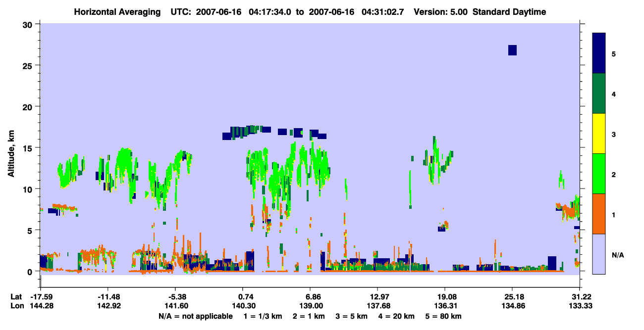The width and height of the screenshot is (644, 330).
Task: Click the 25 km altitude tick label
Action: click(29, 65)
